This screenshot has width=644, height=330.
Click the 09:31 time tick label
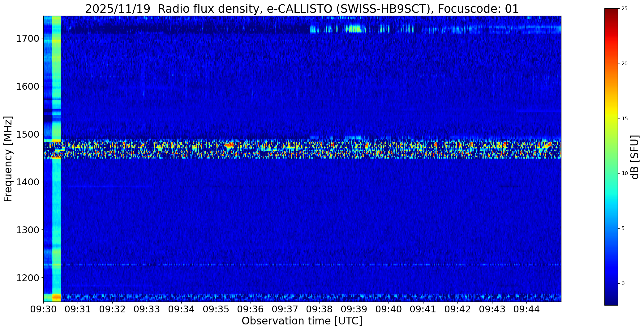pos(78,309)
